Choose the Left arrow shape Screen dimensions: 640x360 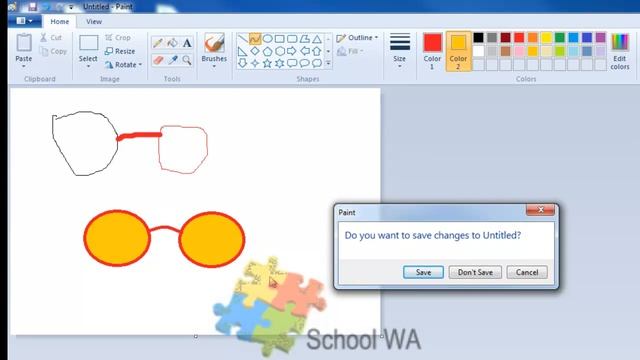[305, 51]
